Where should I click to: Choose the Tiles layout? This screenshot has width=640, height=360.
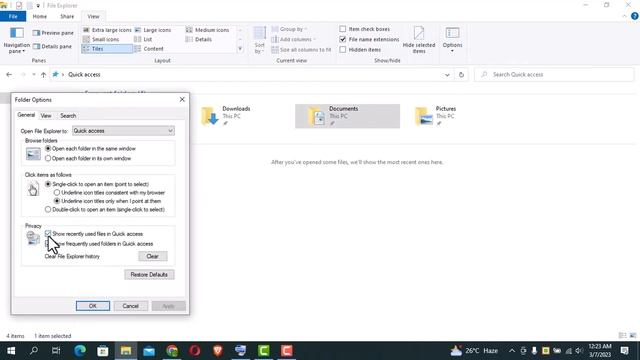click(107, 49)
